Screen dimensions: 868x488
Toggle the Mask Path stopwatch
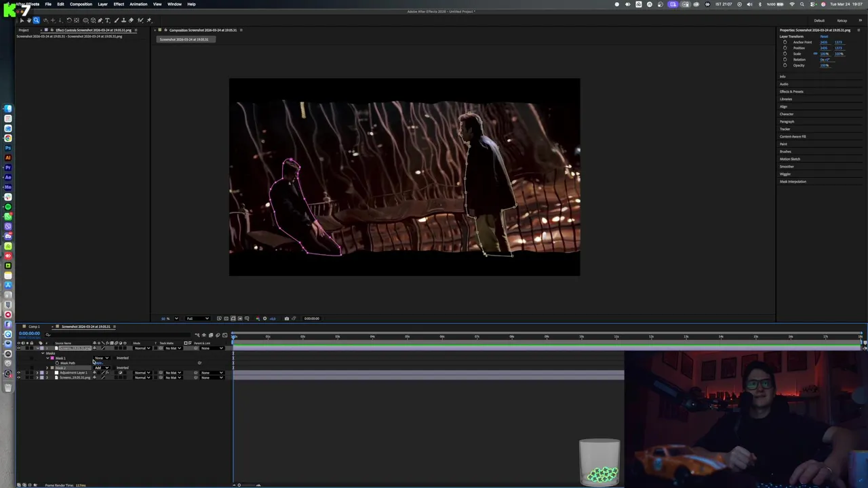coord(57,363)
